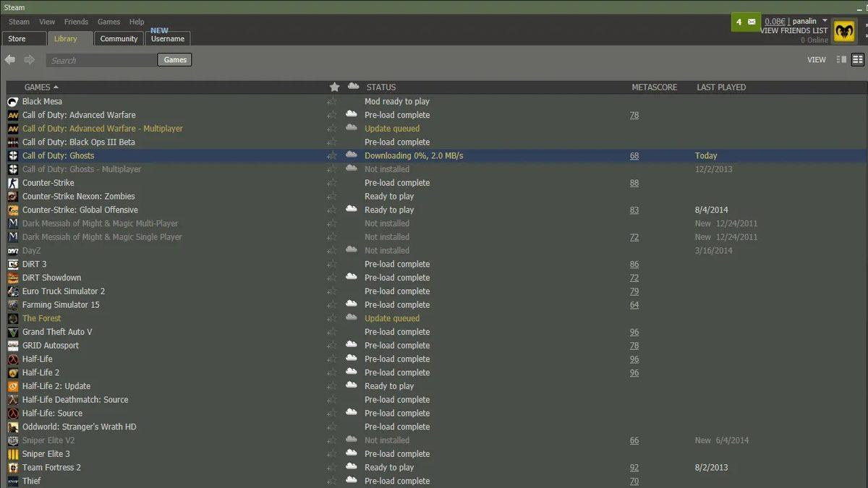Switch library to grid view icon

point(843,59)
